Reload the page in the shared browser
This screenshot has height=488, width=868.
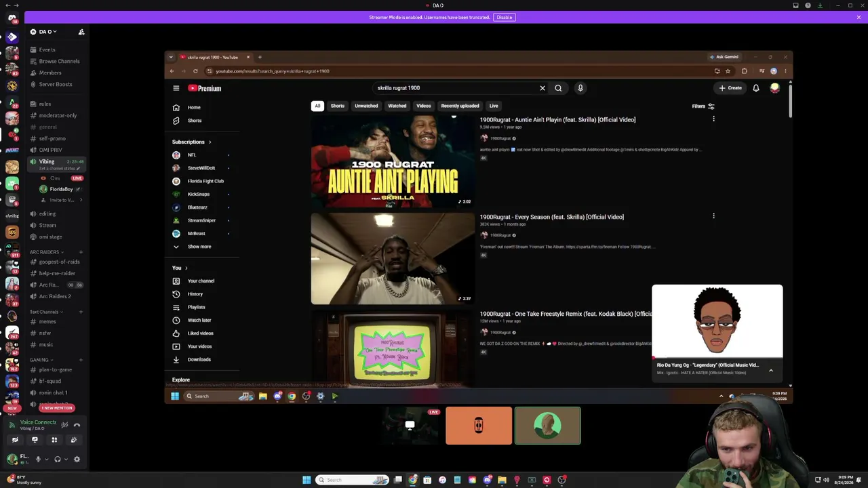click(195, 71)
